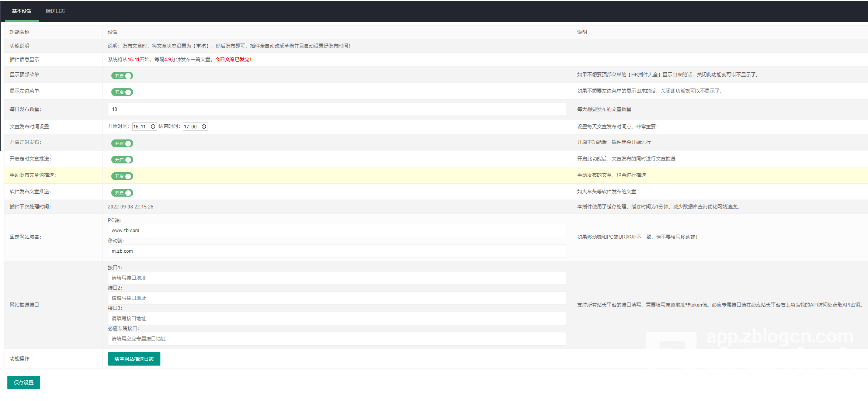This screenshot has width=868, height=401.
Task: Toggle 开启定时文章推送 switch
Action: coord(122,160)
